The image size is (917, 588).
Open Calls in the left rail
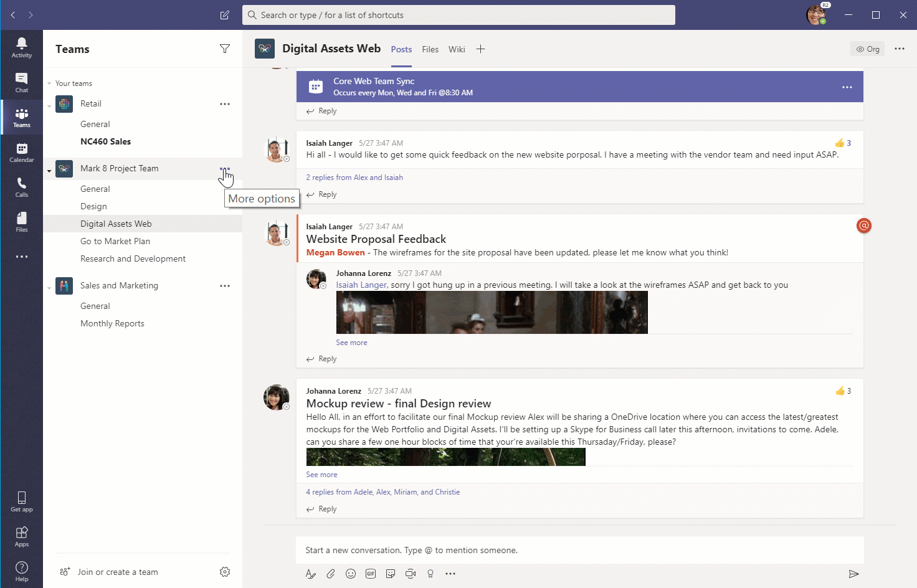click(21, 187)
